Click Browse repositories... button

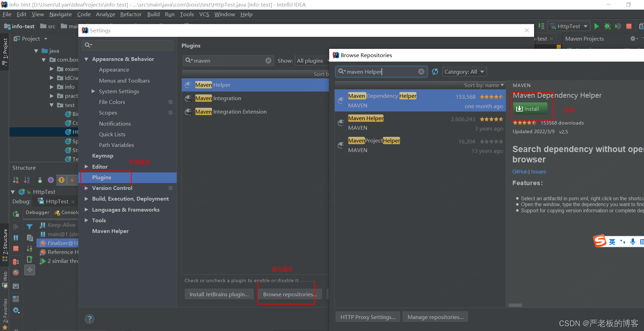pos(290,294)
